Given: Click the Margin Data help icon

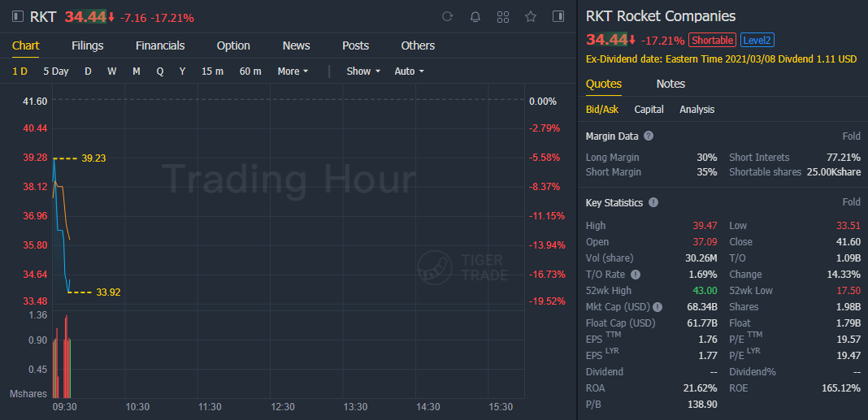Looking at the screenshot, I should pos(649,136).
